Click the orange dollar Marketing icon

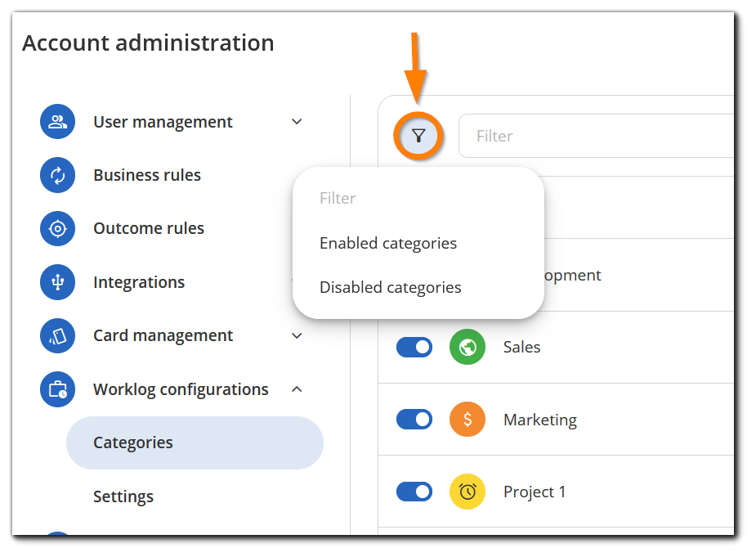(467, 420)
